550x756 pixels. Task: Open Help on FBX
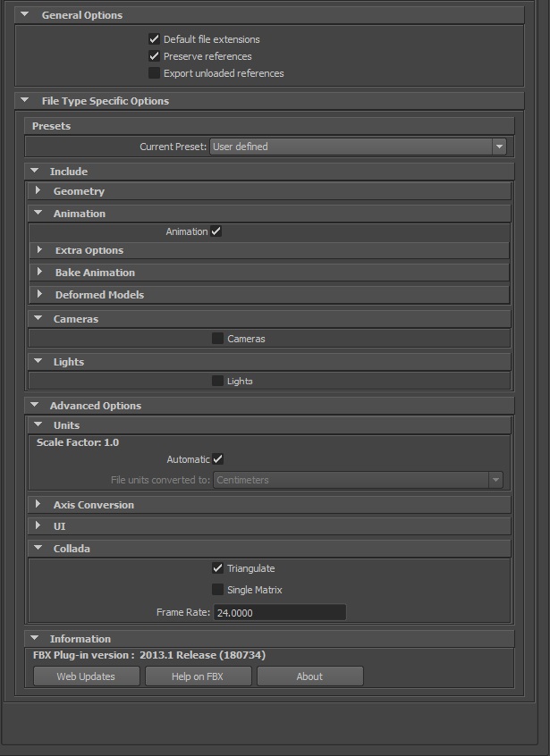tap(198, 676)
